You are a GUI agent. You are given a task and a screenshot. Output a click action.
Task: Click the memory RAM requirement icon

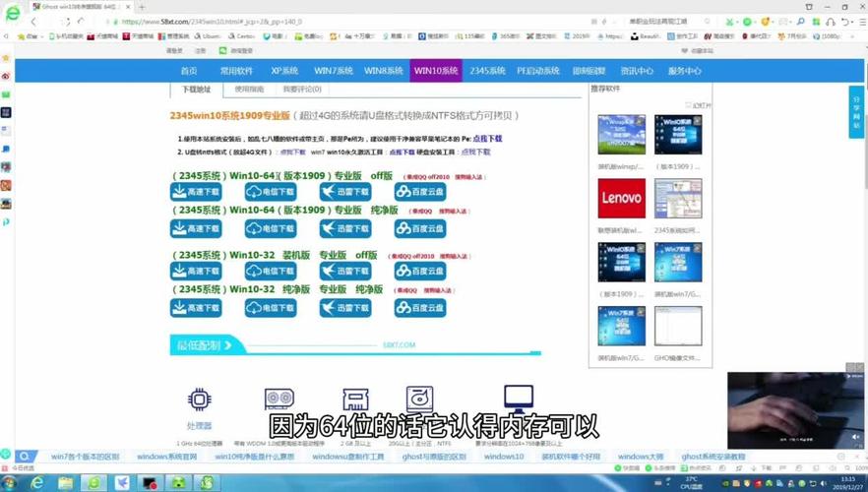pyautogui.click(x=355, y=400)
